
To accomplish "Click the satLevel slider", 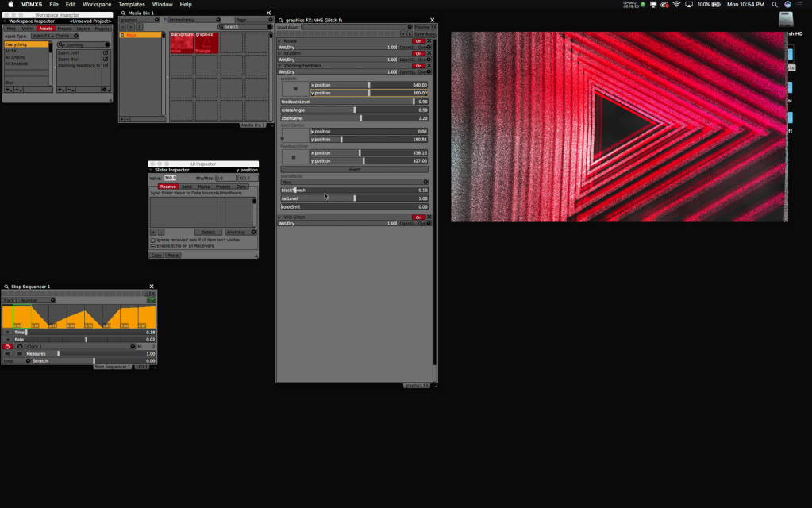I will [x=354, y=198].
